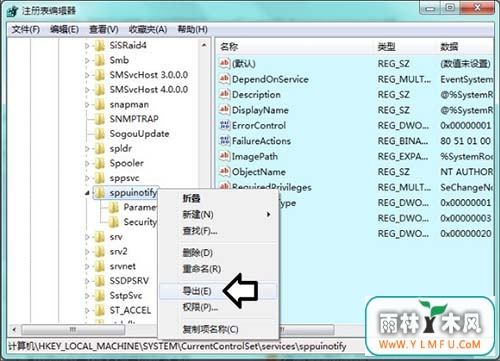Select the ST_ACCEL key label
The image size is (500, 361).
(x=130, y=310)
